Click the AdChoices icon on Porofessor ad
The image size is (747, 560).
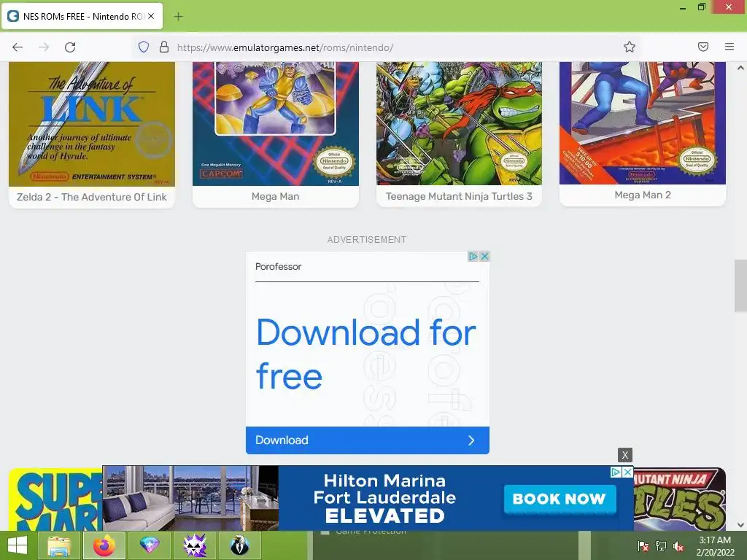pos(473,257)
